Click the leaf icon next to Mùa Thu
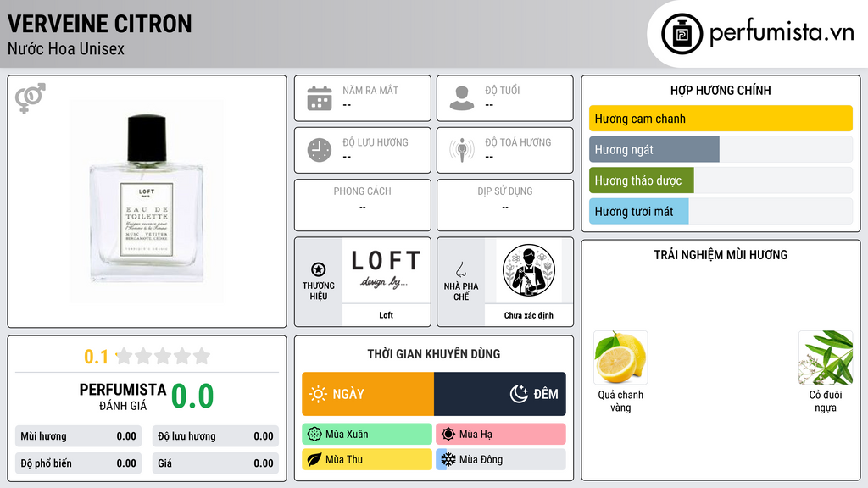The width and height of the screenshot is (868, 488). 314,459
